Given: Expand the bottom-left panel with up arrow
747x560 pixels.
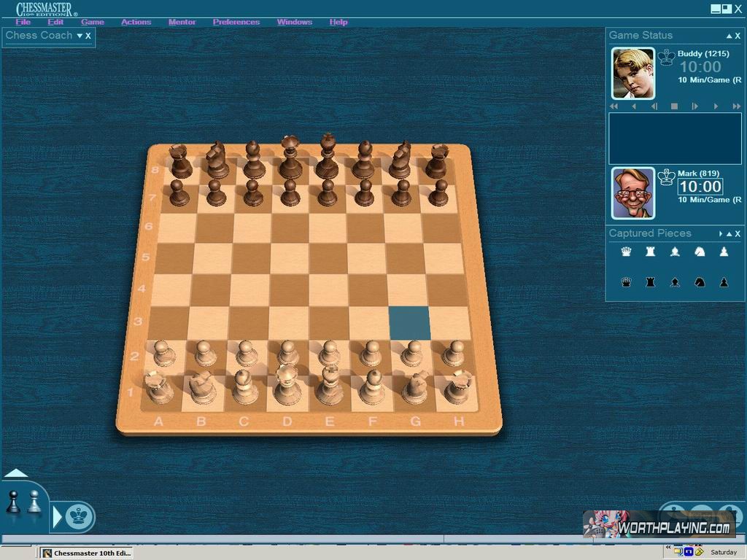Looking at the screenshot, I should (x=15, y=473).
